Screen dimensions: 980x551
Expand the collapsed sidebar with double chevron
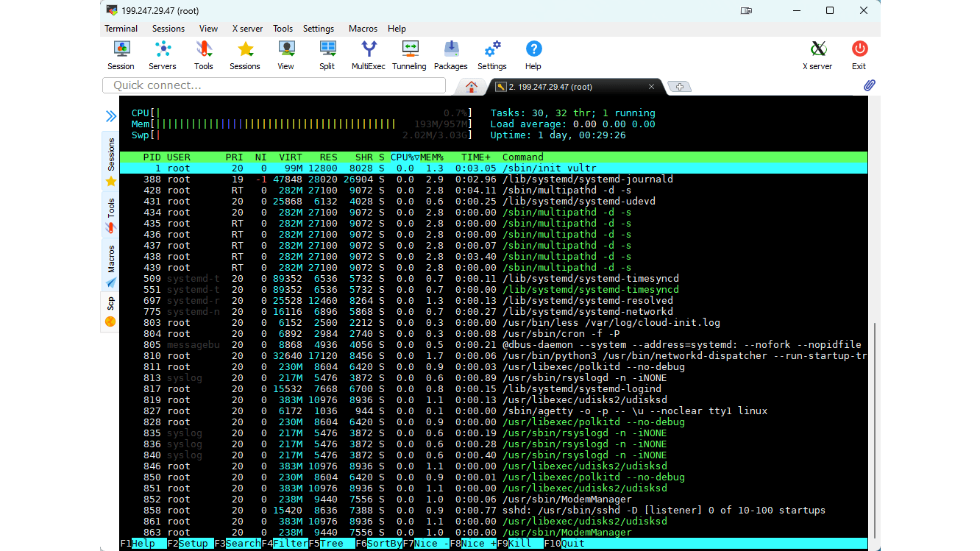pos(110,116)
